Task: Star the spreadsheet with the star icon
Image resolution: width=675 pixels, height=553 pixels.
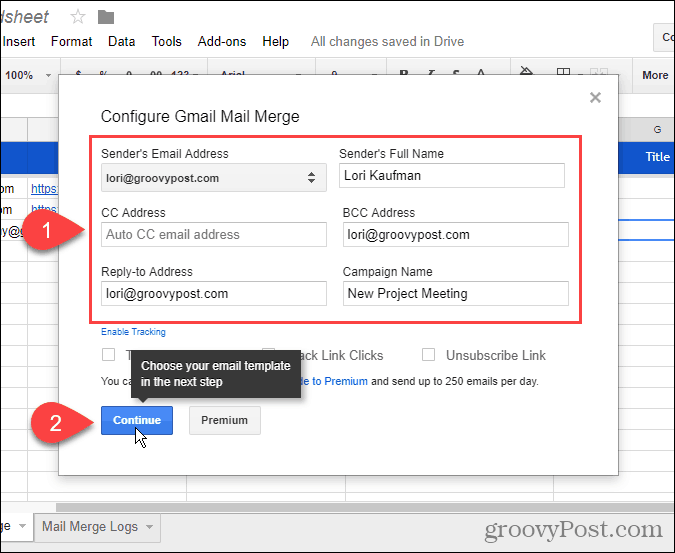Action: [x=78, y=17]
